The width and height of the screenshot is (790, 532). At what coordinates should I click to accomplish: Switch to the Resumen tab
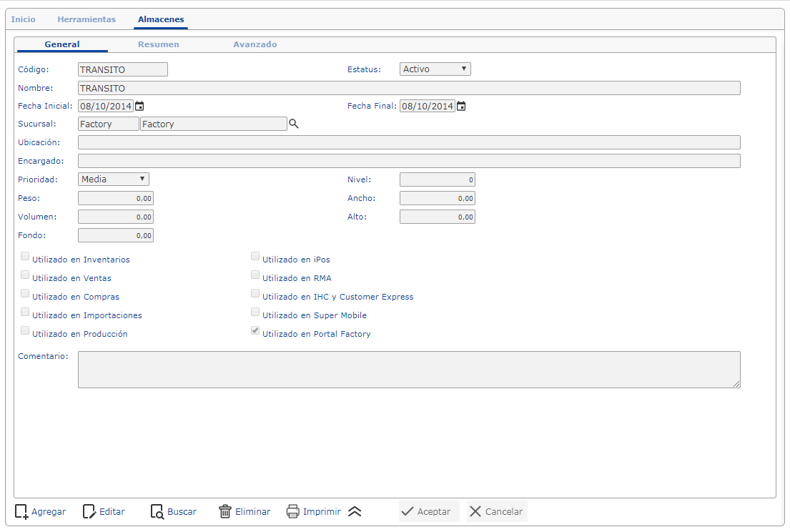159,44
